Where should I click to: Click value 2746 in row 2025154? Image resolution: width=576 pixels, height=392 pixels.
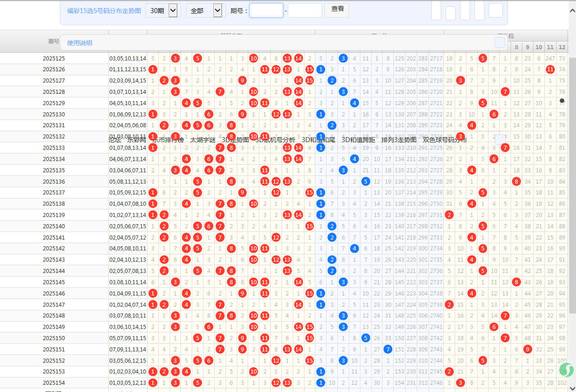tap(436, 383)
